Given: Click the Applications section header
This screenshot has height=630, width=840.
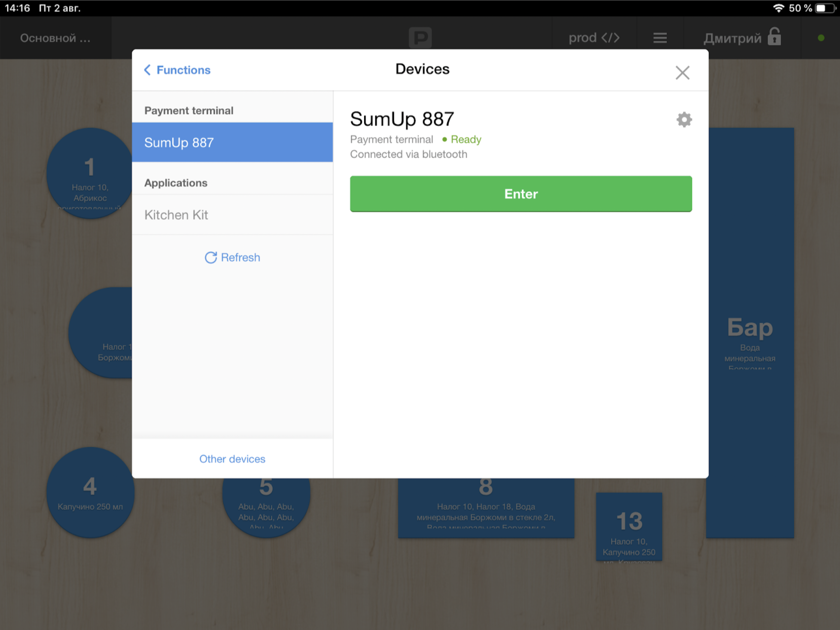Looking at the screenshot, I should 176,183.
